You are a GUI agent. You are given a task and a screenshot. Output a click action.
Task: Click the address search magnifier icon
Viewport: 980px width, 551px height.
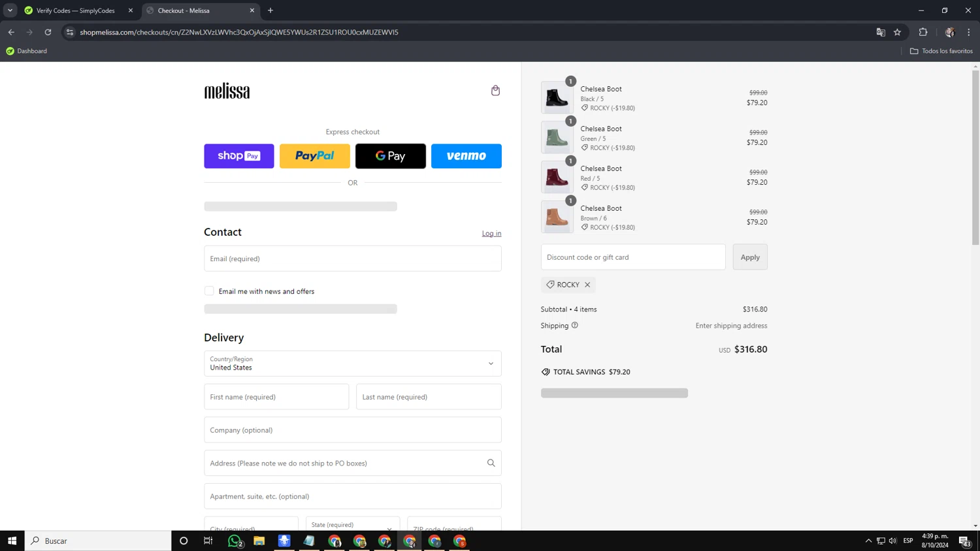point(491,463)
